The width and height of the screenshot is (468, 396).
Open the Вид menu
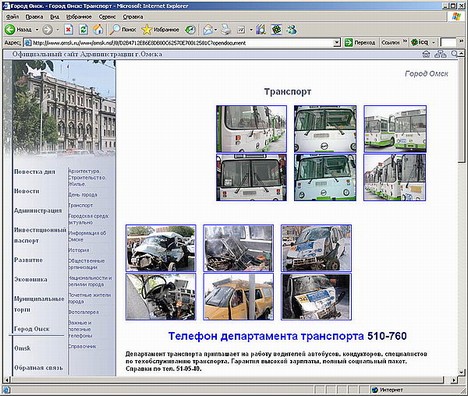pos(55,17)
